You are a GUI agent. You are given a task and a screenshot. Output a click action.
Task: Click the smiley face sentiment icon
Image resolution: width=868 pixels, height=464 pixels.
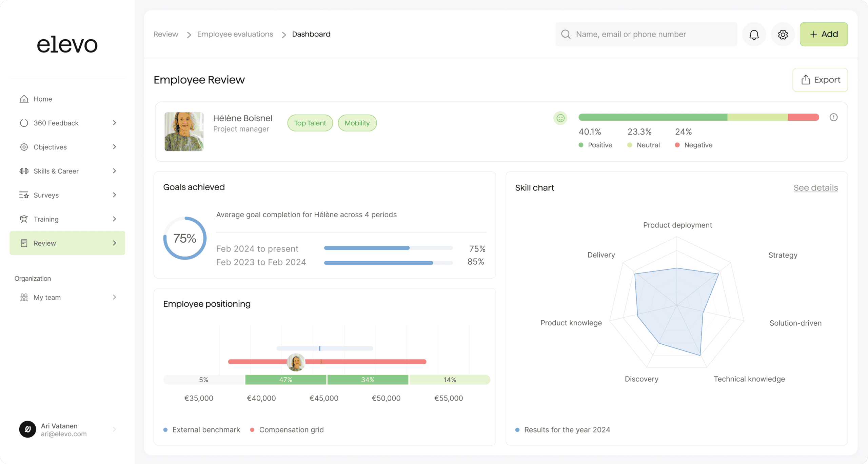(x=560, y=118)
